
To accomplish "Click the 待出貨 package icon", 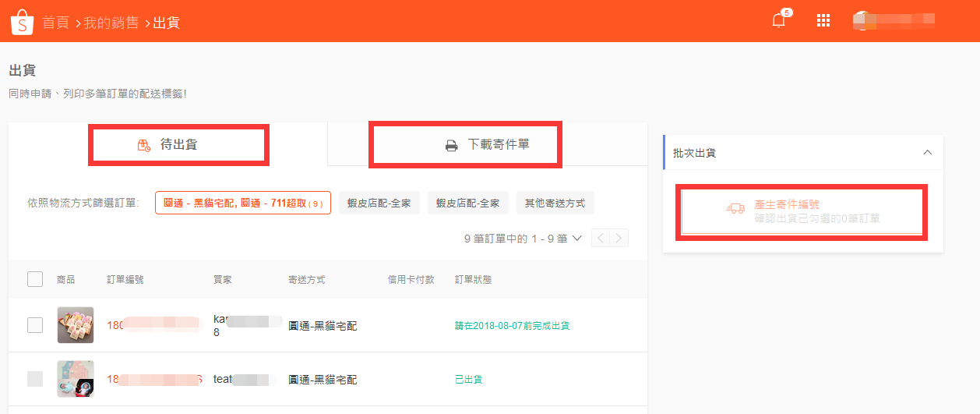I will pos(143,145).
